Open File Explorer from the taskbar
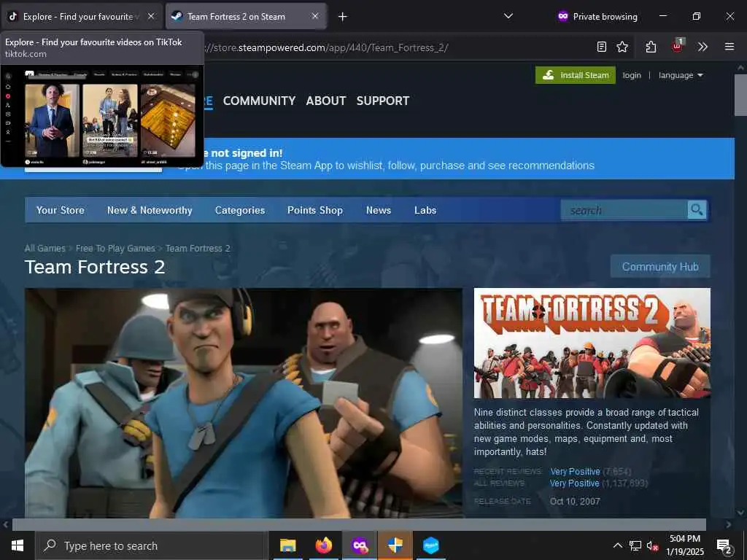This screenshot has height=560, width=747. tap(287, 545)
